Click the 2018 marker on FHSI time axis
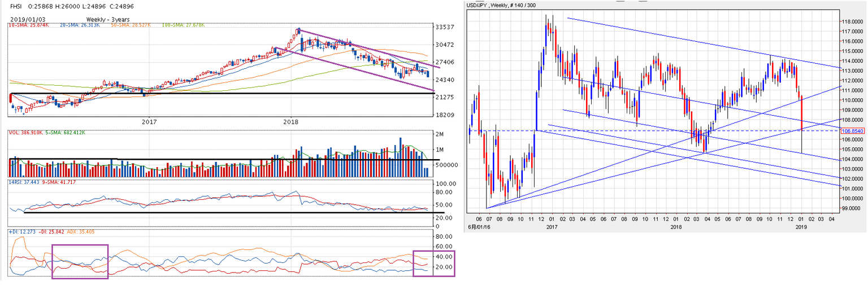The width and height of the screenshot is (868, 285). 291,121
